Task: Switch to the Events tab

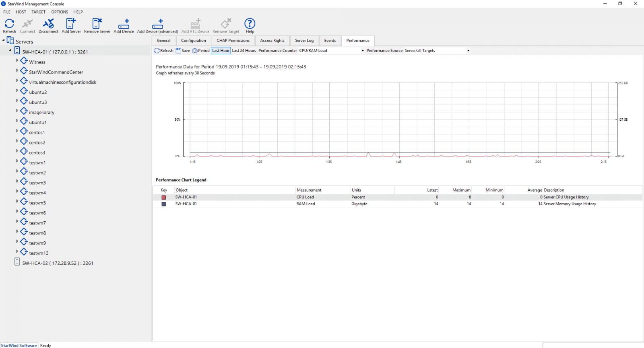Action: [330, 41]
